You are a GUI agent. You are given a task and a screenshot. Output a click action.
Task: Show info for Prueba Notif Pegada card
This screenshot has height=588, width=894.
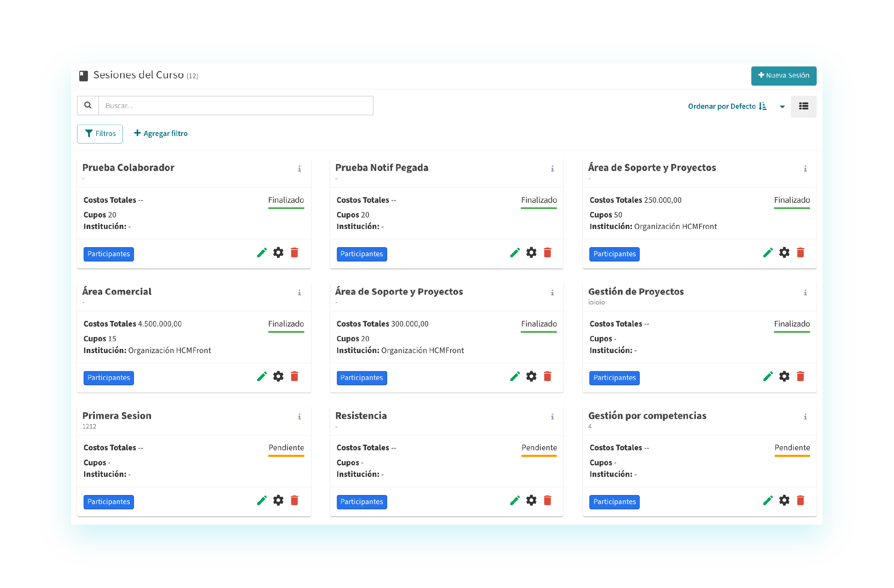pos(553,169)
